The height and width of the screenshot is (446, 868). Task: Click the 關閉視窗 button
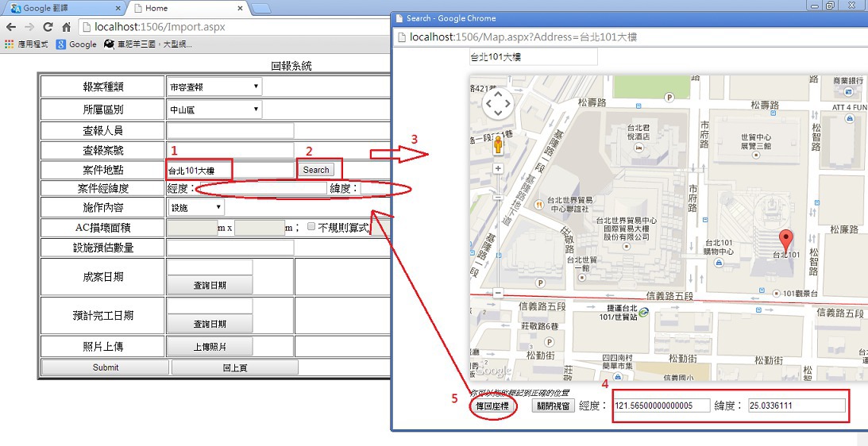[x=554, y=406]
